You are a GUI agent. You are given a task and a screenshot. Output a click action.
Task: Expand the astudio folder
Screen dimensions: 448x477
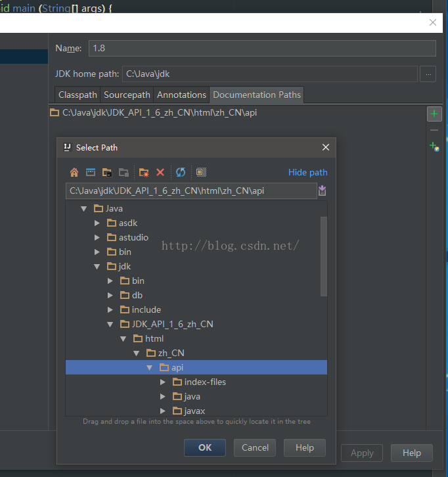[97, 238]
